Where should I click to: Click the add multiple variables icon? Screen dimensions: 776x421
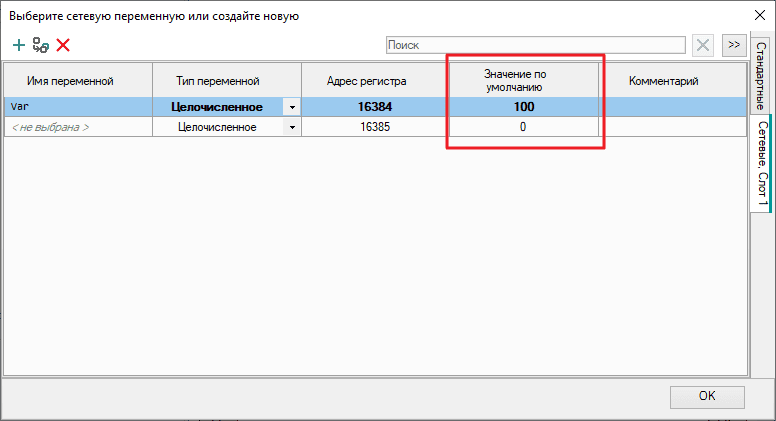point(40,45)
